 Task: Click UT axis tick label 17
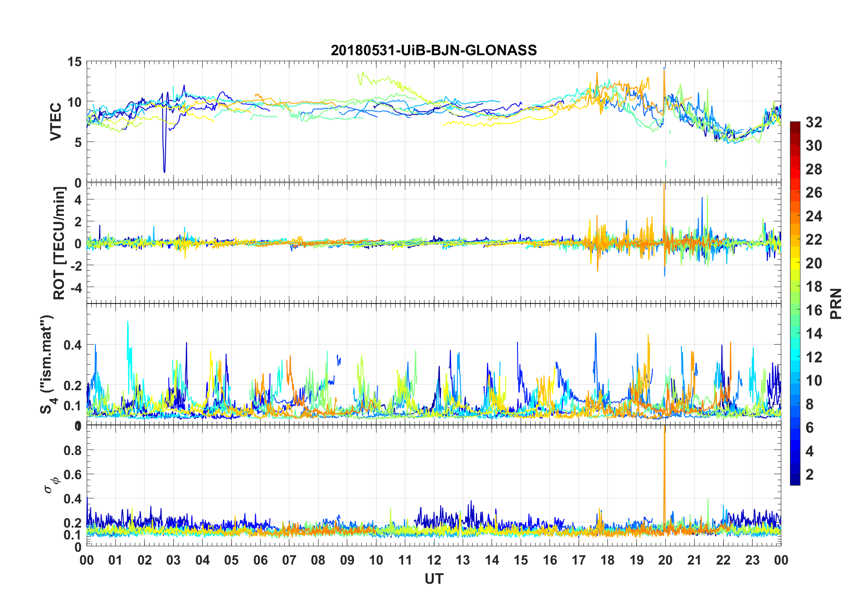[579, 560]
